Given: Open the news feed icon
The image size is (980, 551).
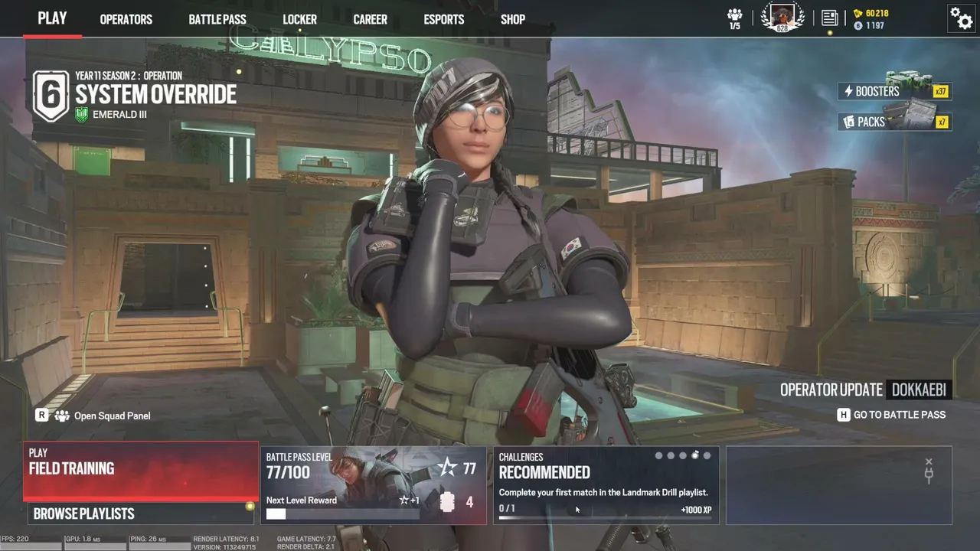Looking at the screenshot, I should tap(829, 18).
